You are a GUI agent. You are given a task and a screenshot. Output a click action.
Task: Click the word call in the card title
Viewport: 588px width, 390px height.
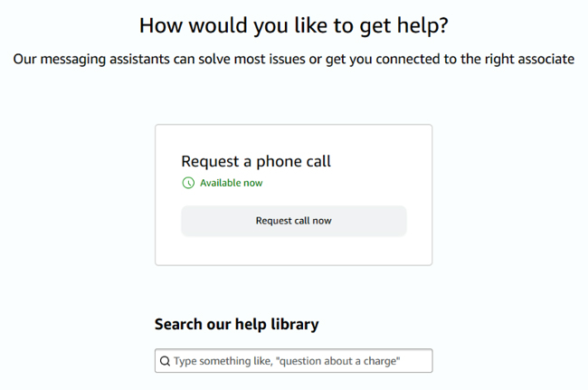pos(318,161)
